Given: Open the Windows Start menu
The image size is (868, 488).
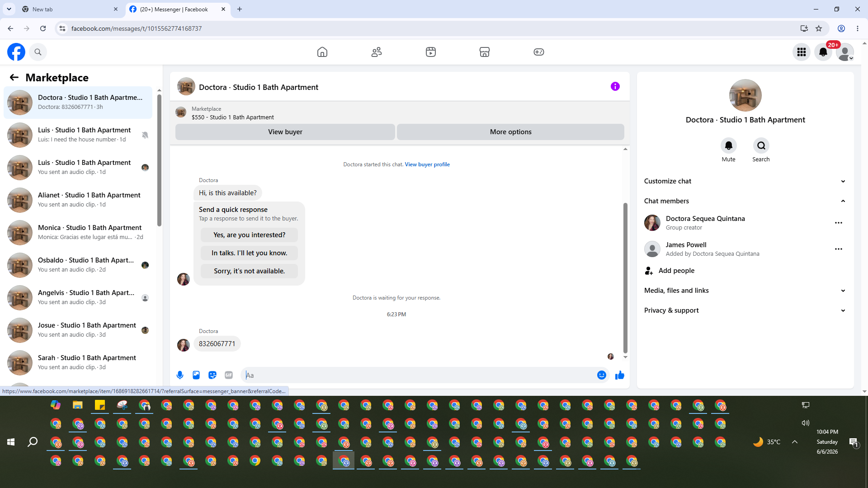Looking at the screenshot, I should 11,442.
